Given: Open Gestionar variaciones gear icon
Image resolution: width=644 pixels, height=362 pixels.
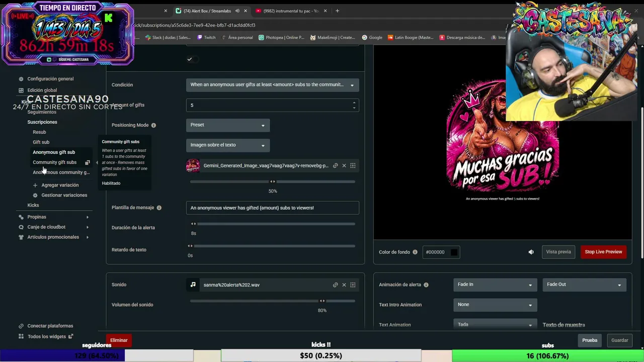Looking at the screenshot, I should [35, 195].
